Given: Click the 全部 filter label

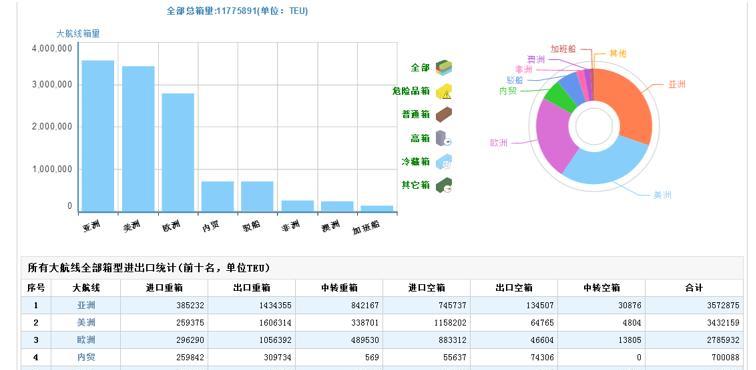Looking at the screenshot, I should 420,68.
